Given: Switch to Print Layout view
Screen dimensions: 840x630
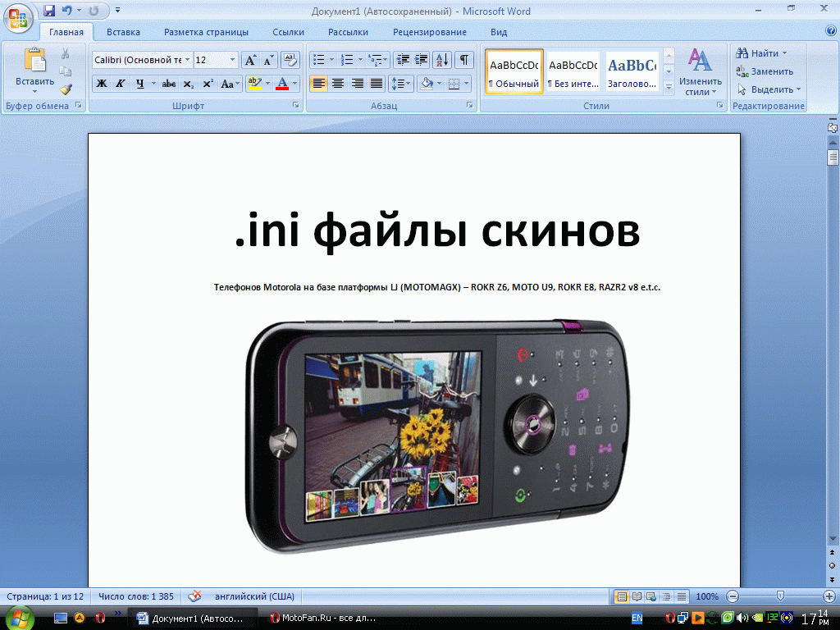Looking at the screenshot, I should [622, 596].
